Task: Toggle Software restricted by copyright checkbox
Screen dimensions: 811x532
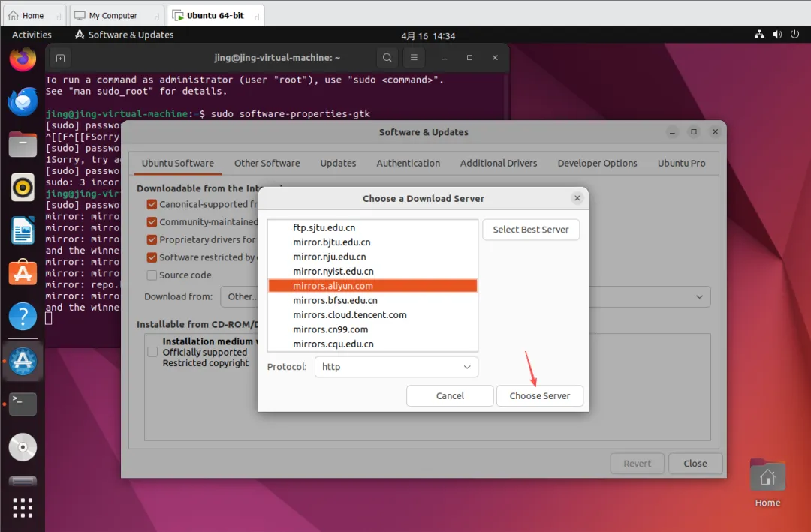Action: [152, 257]
